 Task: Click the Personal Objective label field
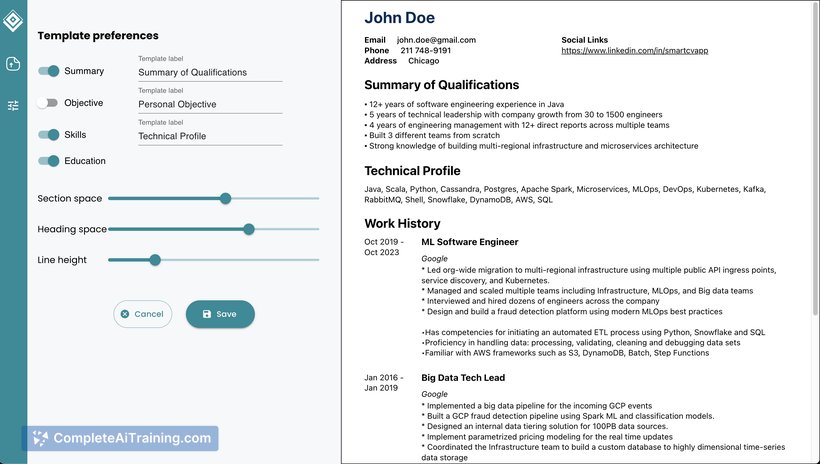(x=210, y=104)
